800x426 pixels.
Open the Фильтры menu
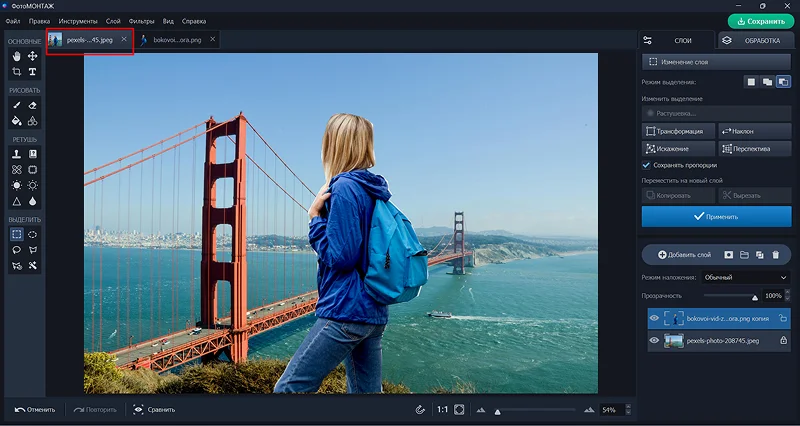(141, 21)
